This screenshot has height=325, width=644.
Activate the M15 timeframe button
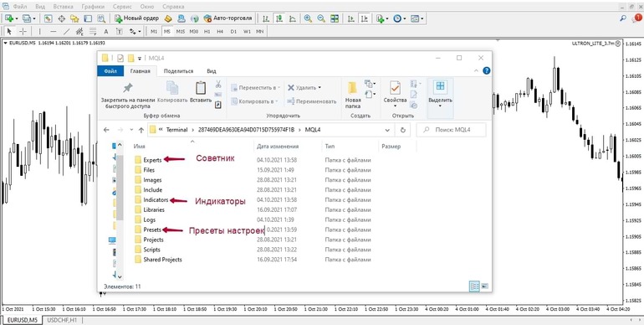181,31
